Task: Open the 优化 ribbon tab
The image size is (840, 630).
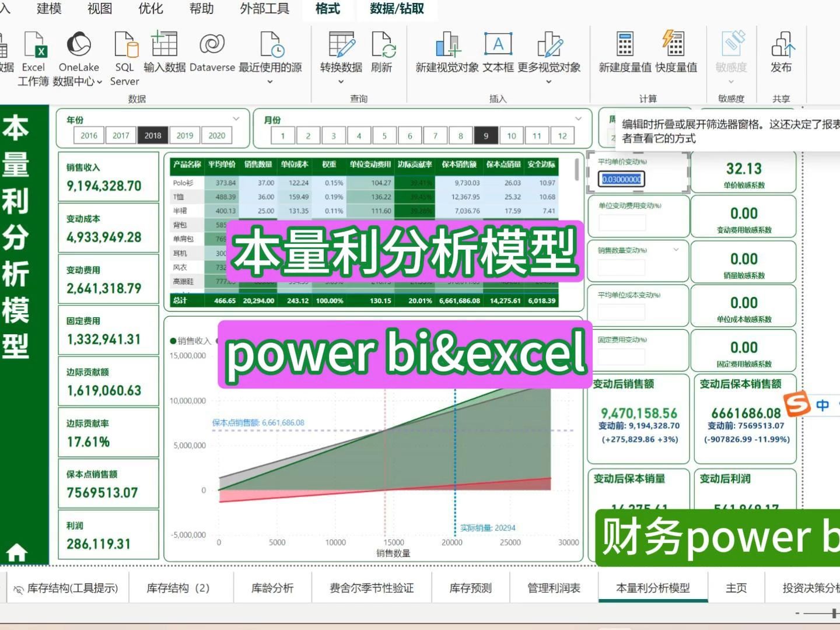Action: pos(150,9)
